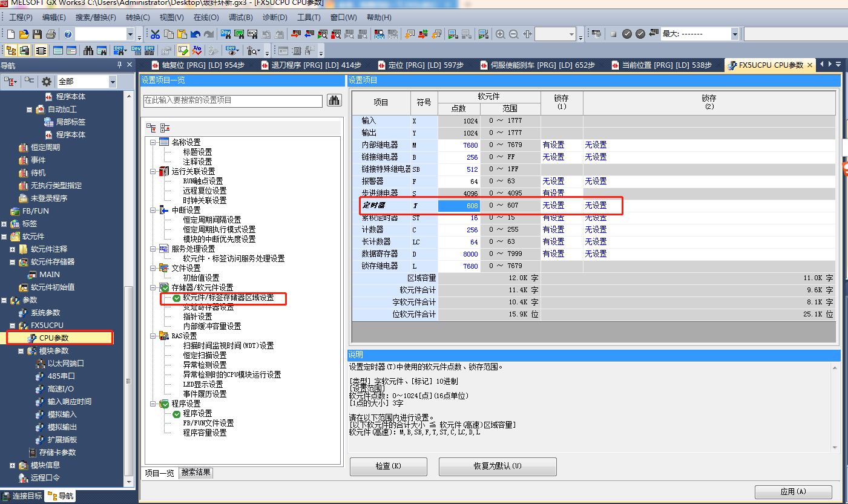Expand all setting items tree icon
This screenshot has height=504, width=848.
tap(151, 128)
